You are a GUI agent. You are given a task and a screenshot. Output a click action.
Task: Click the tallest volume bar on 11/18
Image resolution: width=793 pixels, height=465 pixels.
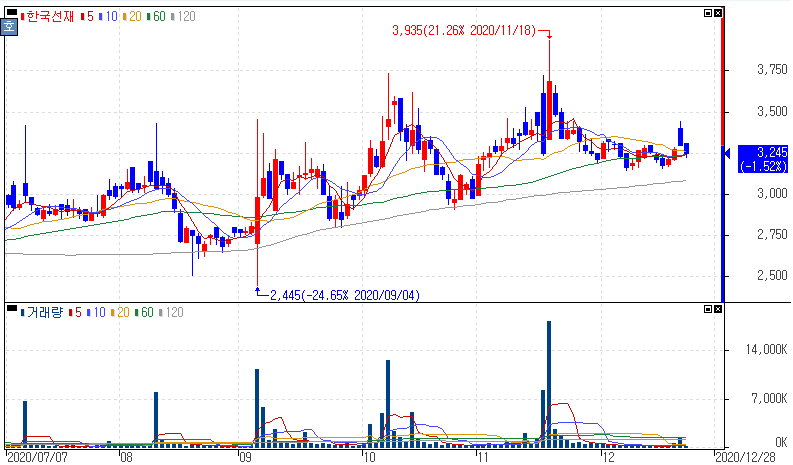click(549, 385)
